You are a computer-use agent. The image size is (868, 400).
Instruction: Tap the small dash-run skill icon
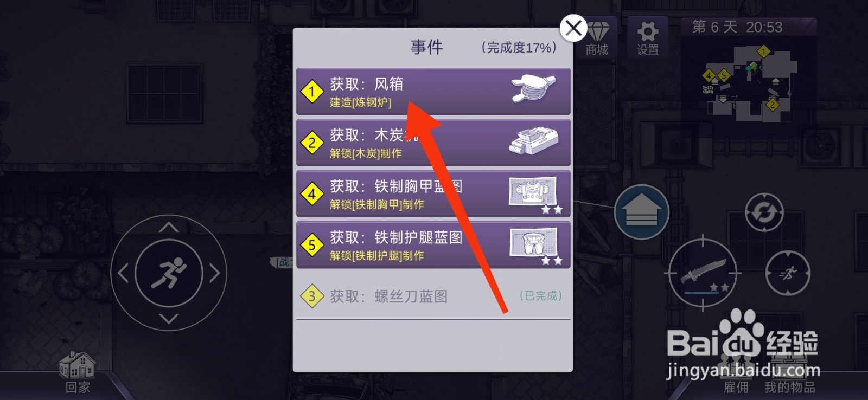click(x=788, y=273)
